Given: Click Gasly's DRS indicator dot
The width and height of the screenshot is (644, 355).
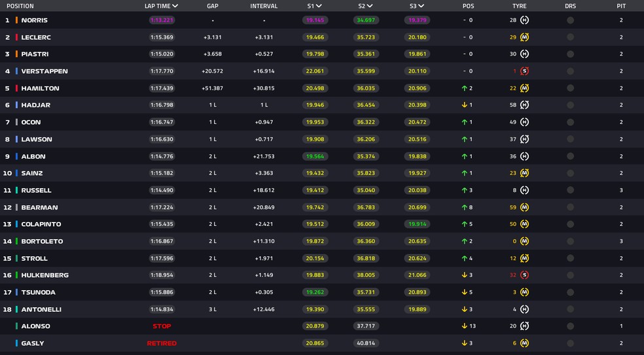Looking at the screenshot, I should coord(570,343).
